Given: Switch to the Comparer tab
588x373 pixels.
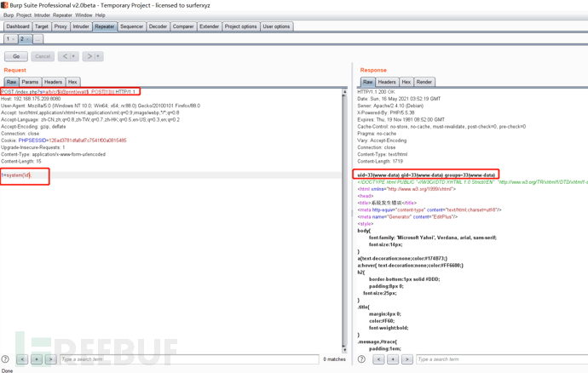Looking at the screenshot, I should [x=183, y=26].
